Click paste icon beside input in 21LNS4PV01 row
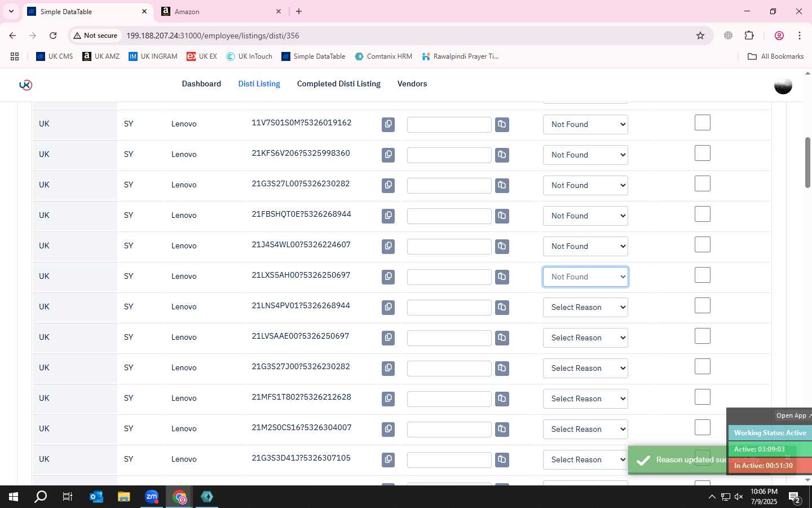Screen dimensions: 812x508 [x=502, y=307]
